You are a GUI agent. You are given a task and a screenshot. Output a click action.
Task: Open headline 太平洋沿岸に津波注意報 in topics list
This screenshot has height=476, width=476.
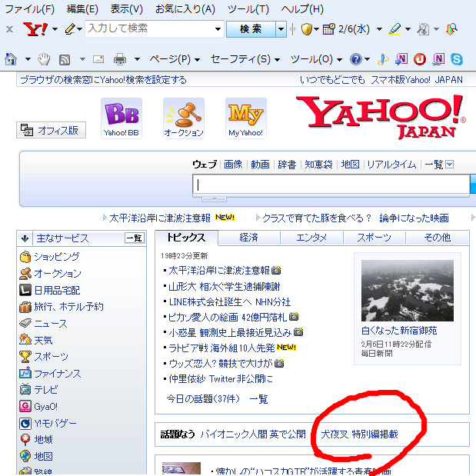[x=219, y=270]
